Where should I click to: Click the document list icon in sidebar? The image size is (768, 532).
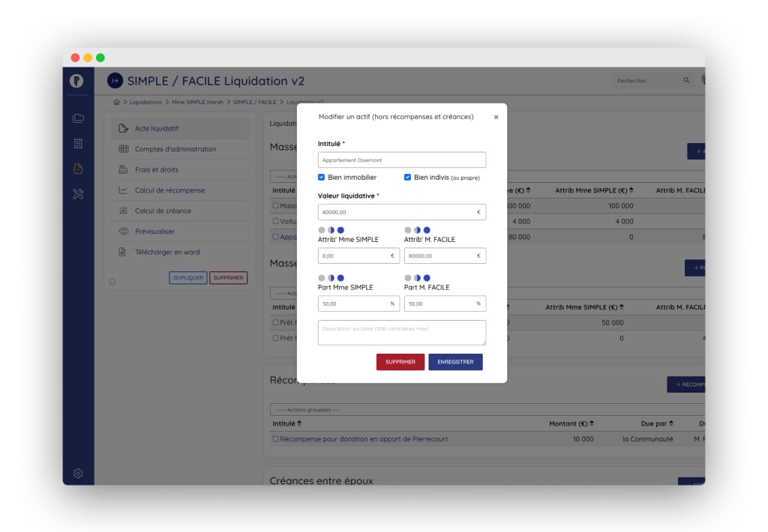click(78, 143)
